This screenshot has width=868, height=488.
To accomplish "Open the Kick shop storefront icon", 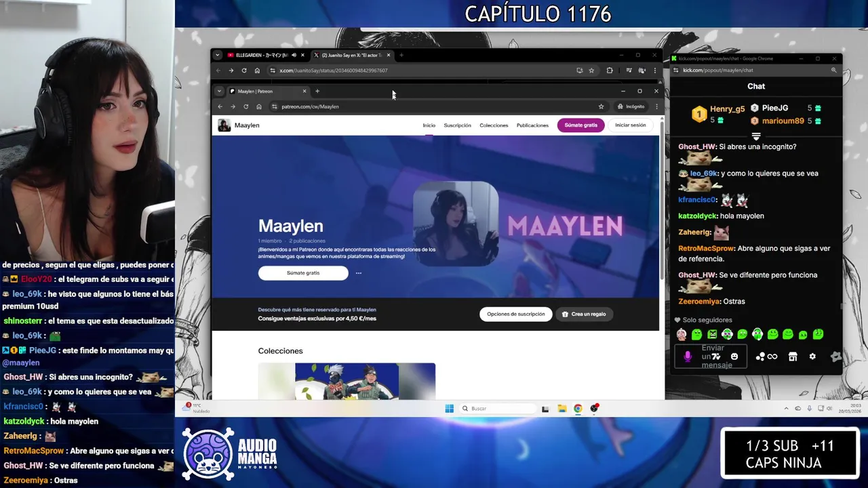I will click(x=793, y=357).
